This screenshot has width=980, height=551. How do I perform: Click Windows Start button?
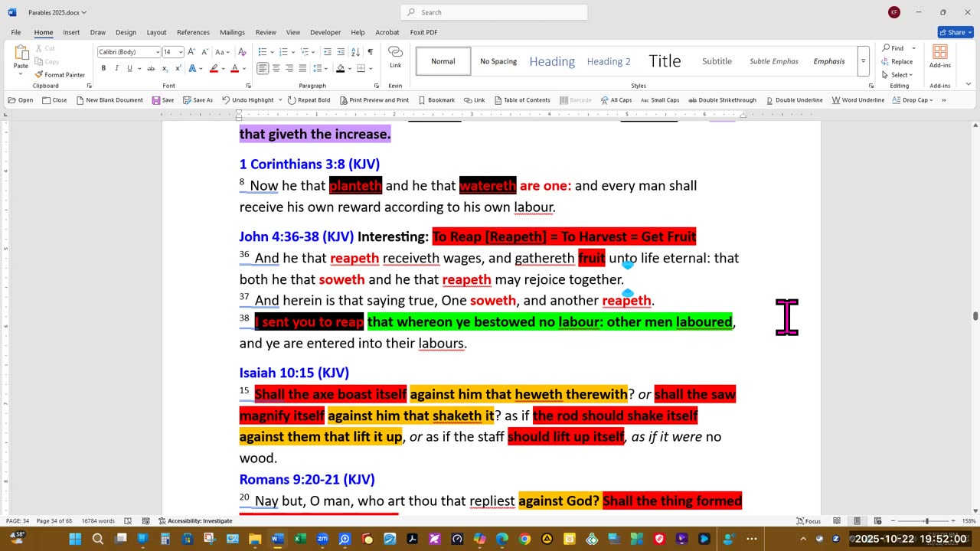(x=75, y=539)
